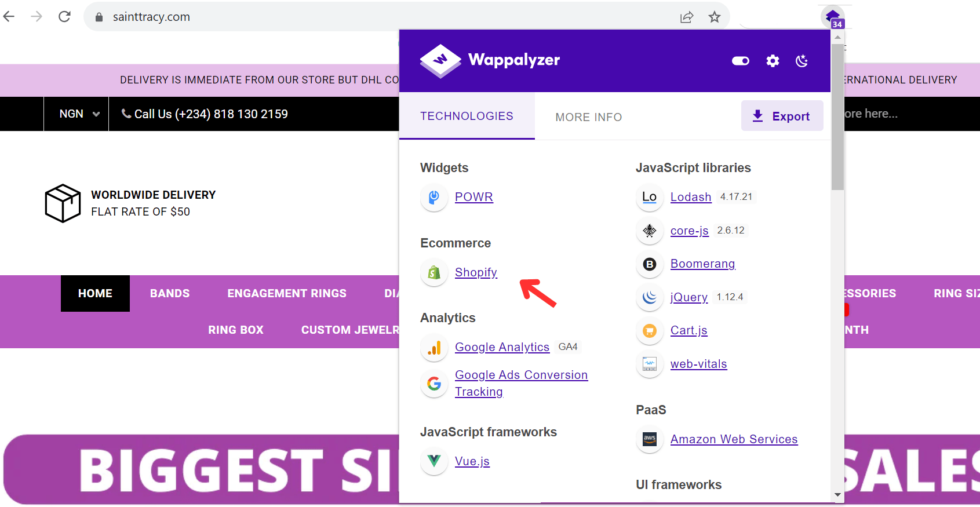Click the Export button

point(782,116)
